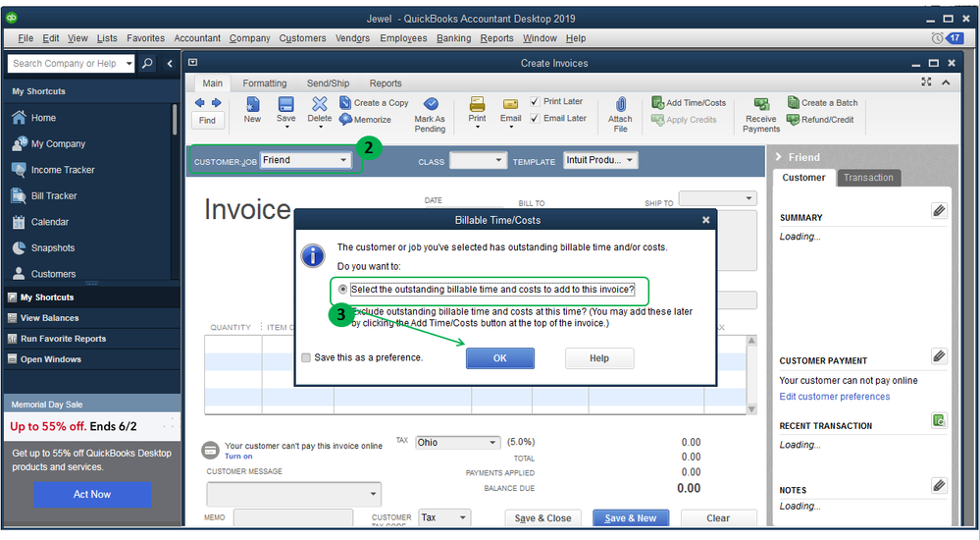980x540 pixels.
Task: Switch to the Transaction tab
Action: pyautogui.click(x=868, y=178)
